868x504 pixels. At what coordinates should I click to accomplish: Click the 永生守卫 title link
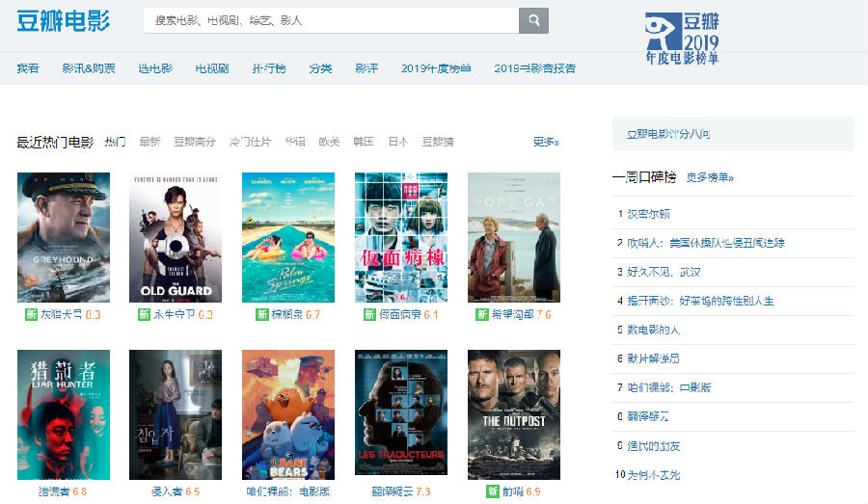pos(182,314)
